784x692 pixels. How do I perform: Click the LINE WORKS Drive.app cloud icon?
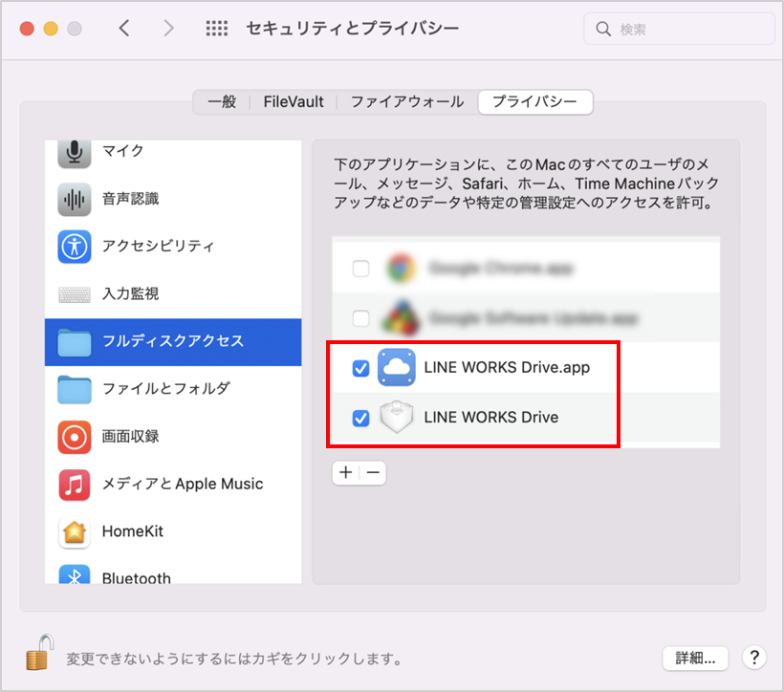tap(397, 368)
